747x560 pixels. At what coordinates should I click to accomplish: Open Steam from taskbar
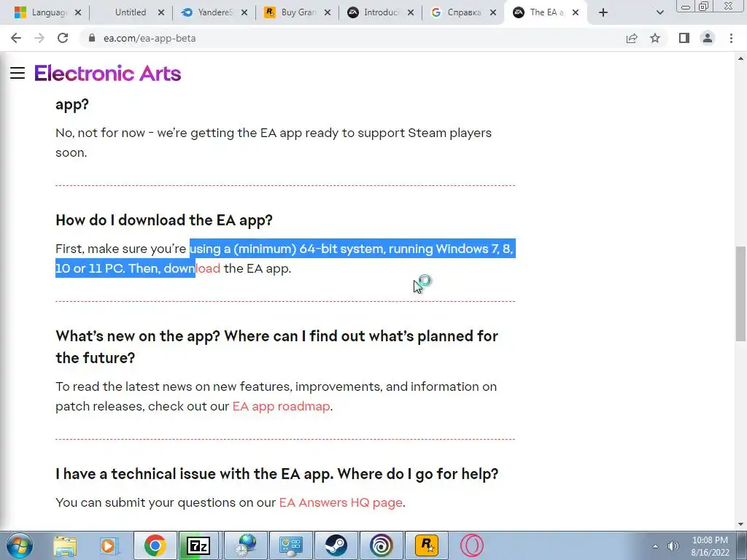(x=336, y=545)
